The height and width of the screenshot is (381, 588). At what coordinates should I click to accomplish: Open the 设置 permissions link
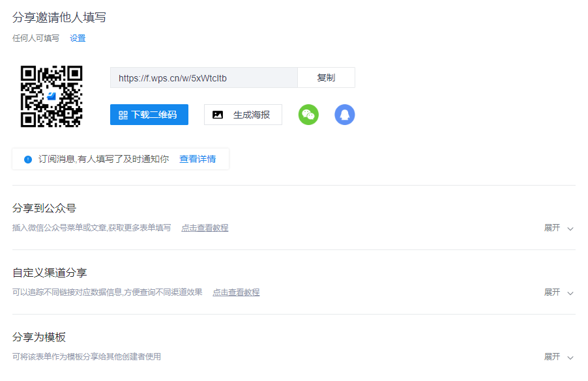pos(78,38)
